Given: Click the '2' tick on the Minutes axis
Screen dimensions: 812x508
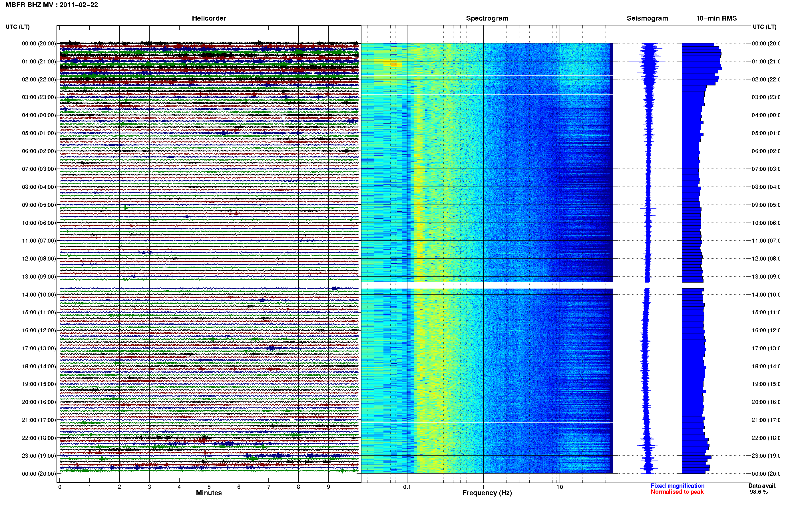Looking at the screenshot, I should pos(120,487).
